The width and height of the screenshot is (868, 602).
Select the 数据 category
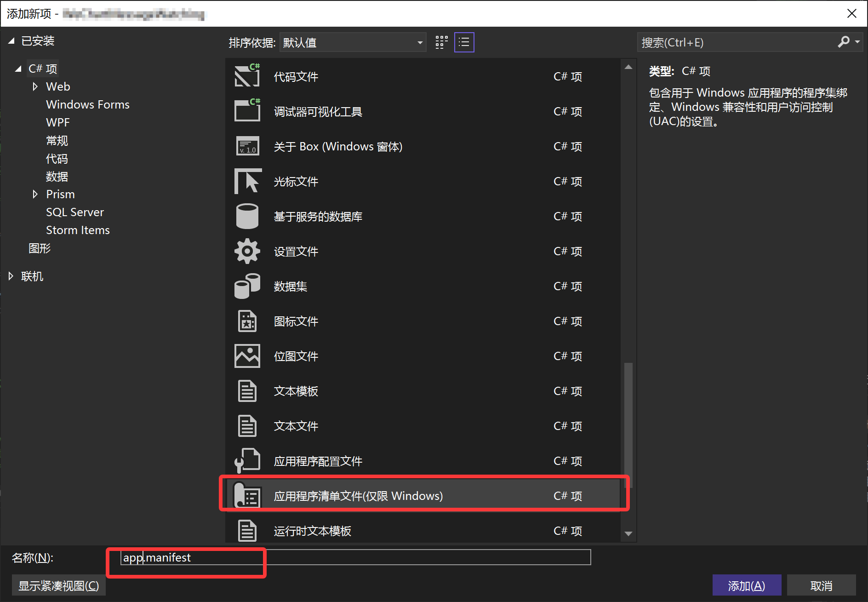pos(57,177)
